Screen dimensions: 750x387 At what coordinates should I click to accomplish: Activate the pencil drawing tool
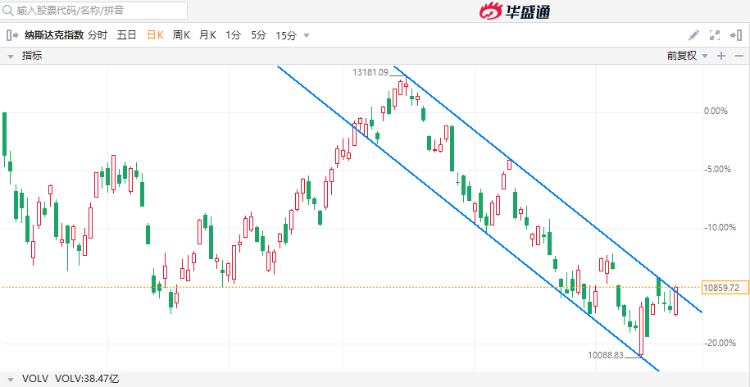pos(693,35)
